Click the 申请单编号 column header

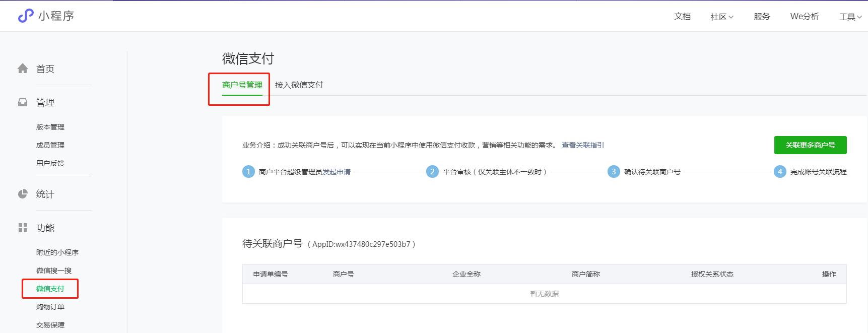[x=271, y=274]
